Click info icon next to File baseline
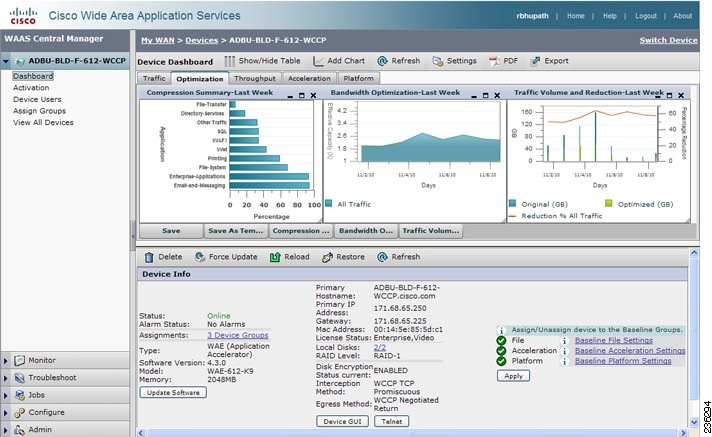The width and height of the screenshot is (712, 437). pyautogui.click(x=564, y=341)
